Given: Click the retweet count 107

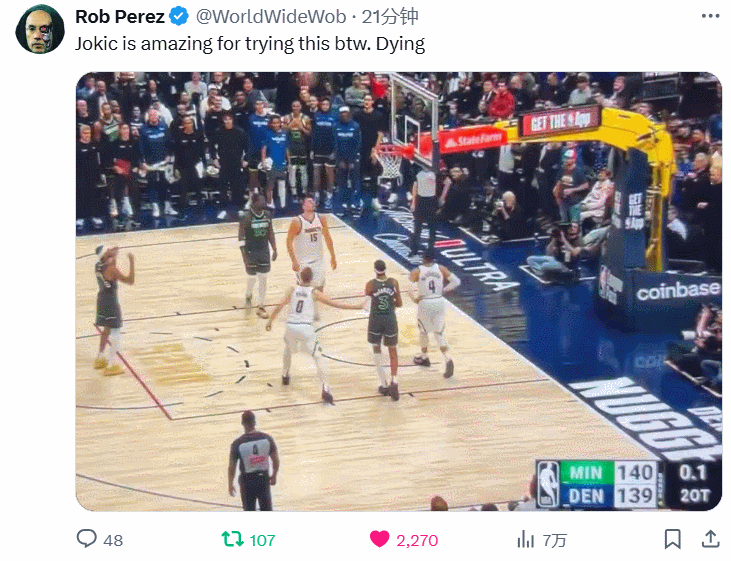Looking at the screenshot, I should click(x=262, y=540).
